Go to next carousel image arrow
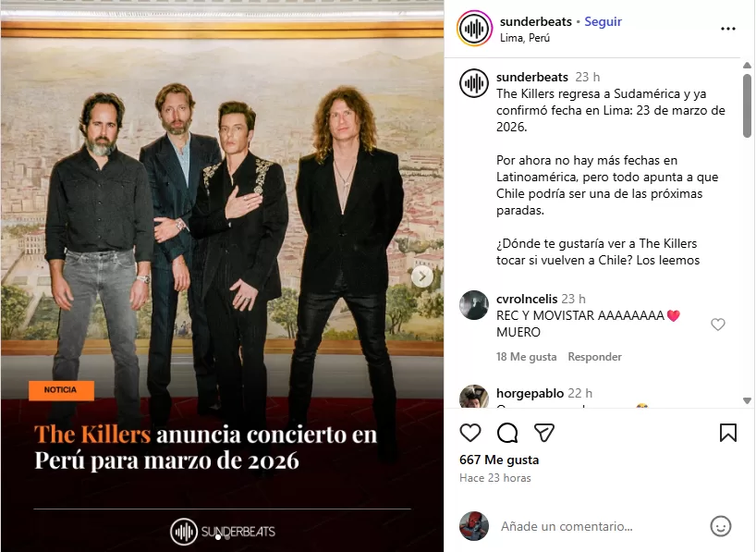Viewport: 756px width, 552px height. tap(422, 277)
